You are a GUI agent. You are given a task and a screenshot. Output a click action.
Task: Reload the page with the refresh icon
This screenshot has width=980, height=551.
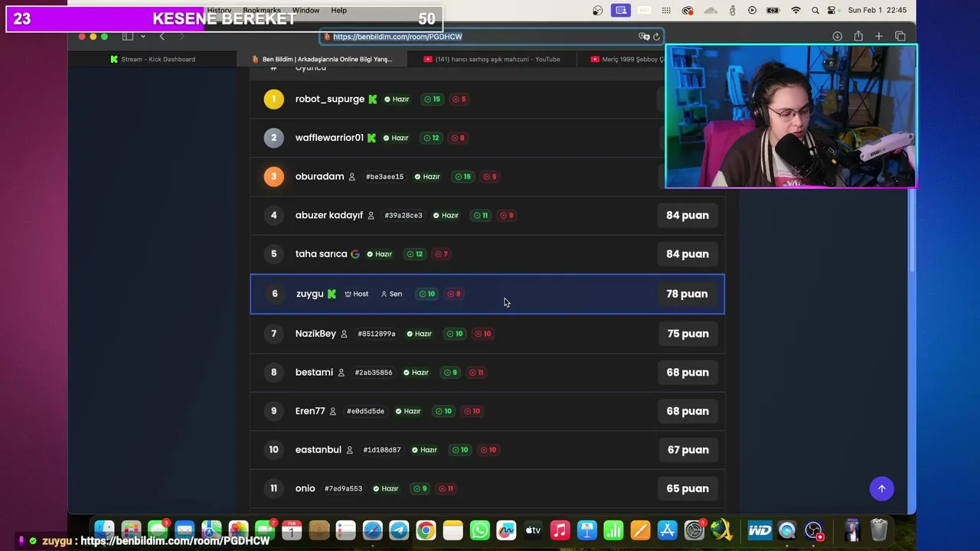pyautogui.click(x=656, y=36)
